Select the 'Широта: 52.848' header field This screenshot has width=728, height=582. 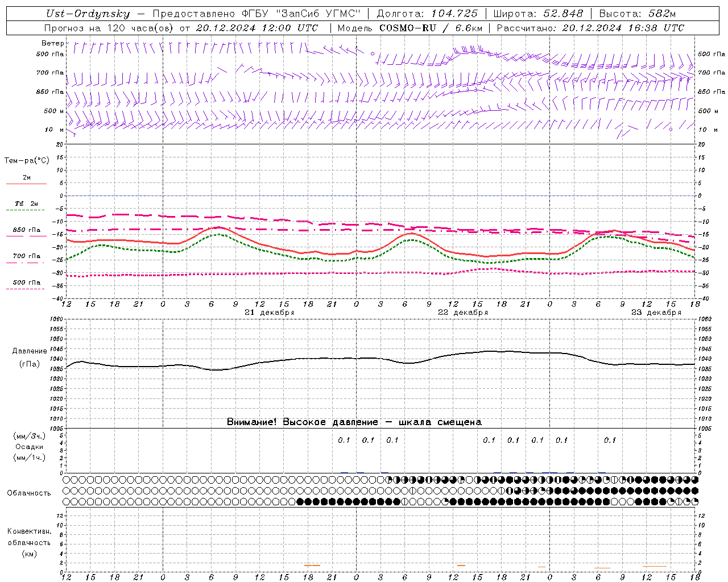538,14
